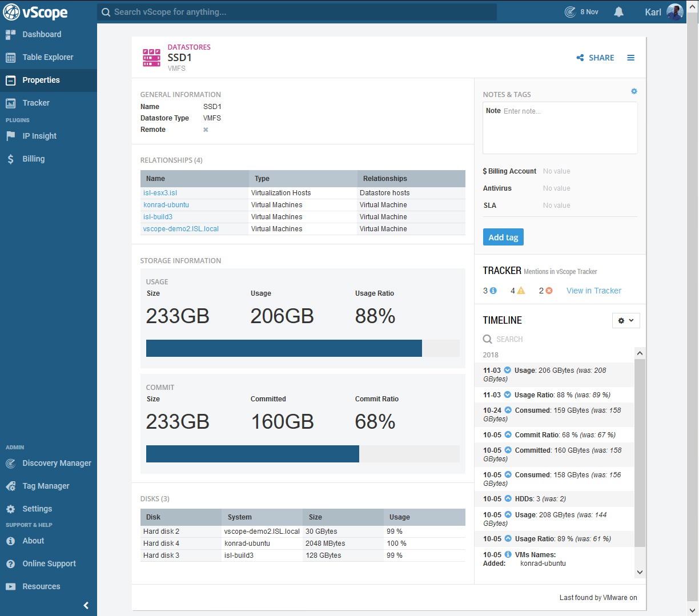Screen dimensions: 699x616
Task: Open Tag Manager tags icon
Action: pyautogui.click(x=10, y=486)
